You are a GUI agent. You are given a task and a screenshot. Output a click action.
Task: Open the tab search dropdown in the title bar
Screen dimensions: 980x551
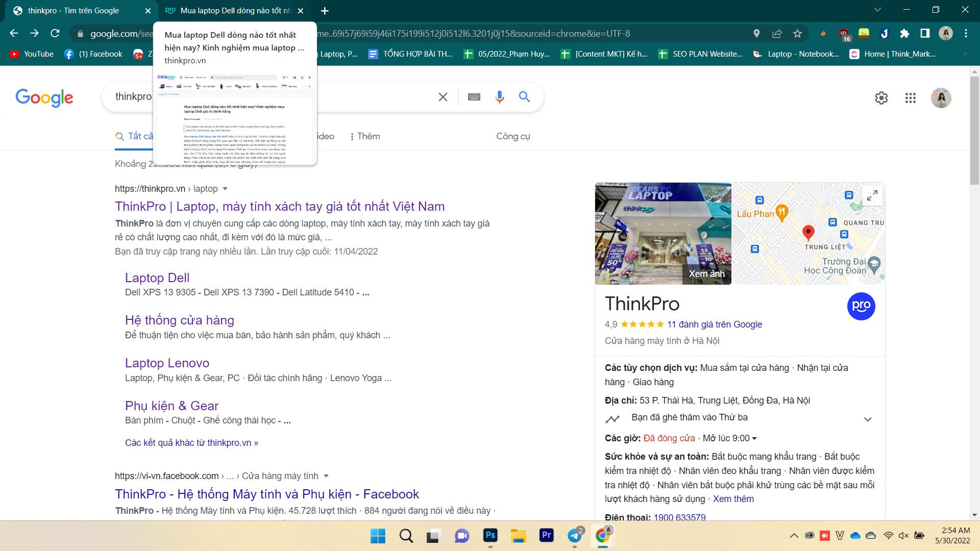[877, 10]
